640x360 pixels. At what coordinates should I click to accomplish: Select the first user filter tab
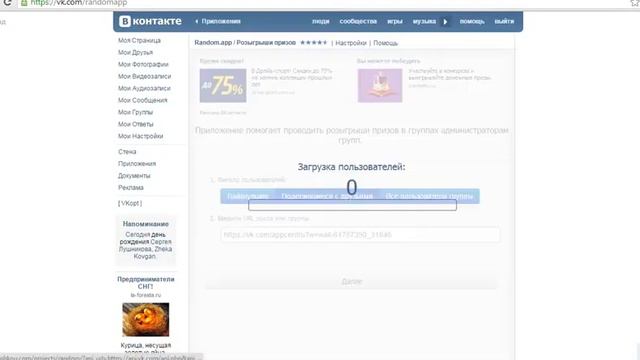[x=248, y=196]
